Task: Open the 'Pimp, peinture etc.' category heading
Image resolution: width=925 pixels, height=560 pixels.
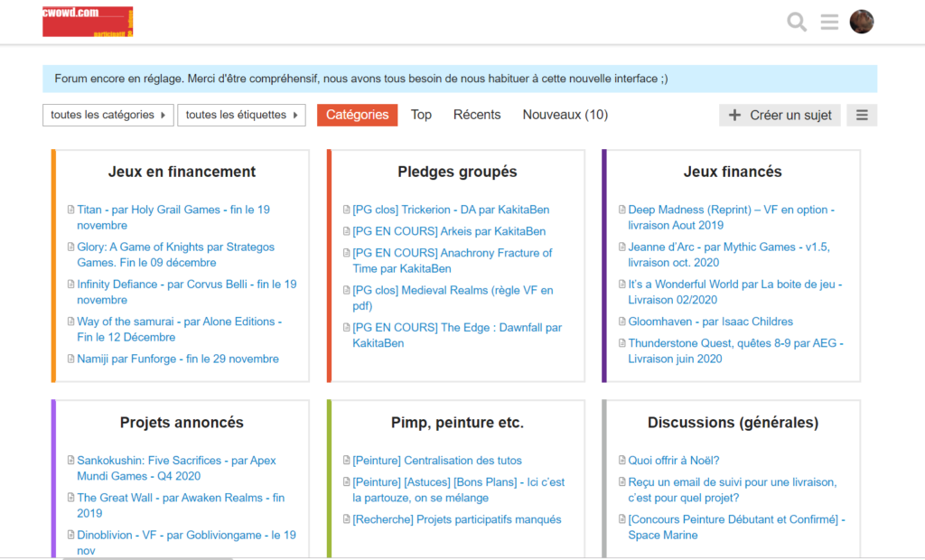Action: (457, 423)
